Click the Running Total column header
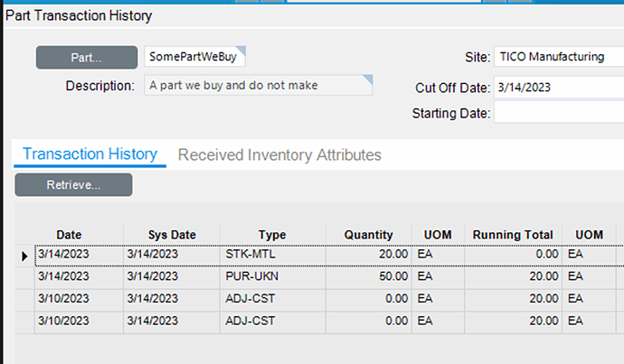This screenshot has width=624, height=364. pos(513,235)
